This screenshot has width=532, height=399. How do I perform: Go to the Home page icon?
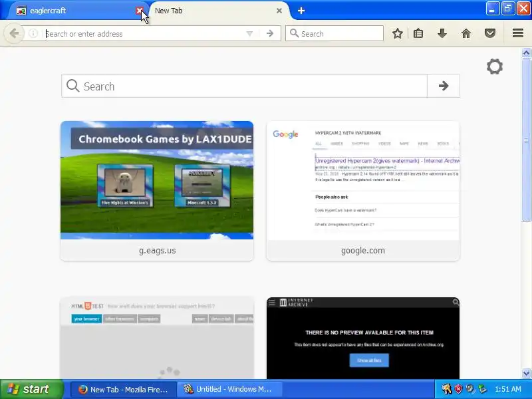[466, 33]
